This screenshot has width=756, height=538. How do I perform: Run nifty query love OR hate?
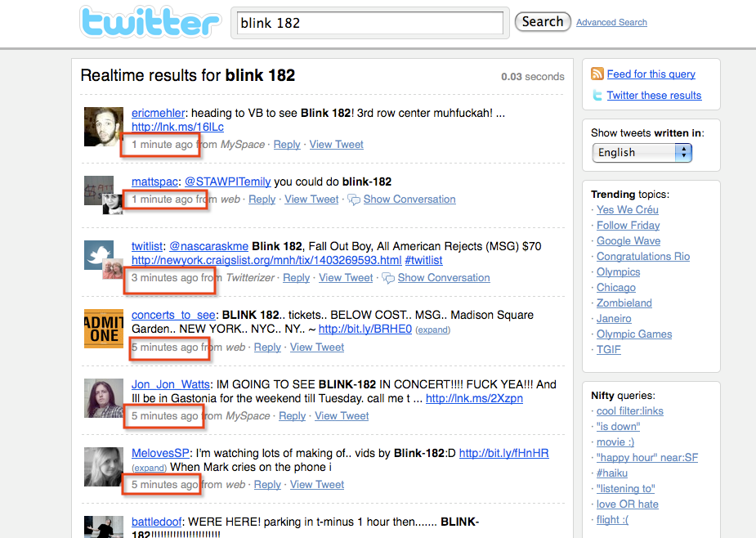(627, 504)
